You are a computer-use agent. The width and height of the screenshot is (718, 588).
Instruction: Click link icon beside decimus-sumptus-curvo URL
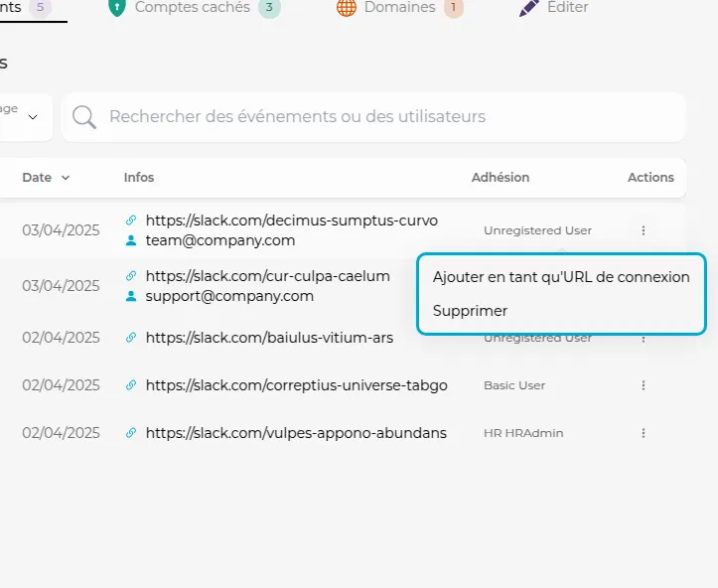(x=131, y=220)
